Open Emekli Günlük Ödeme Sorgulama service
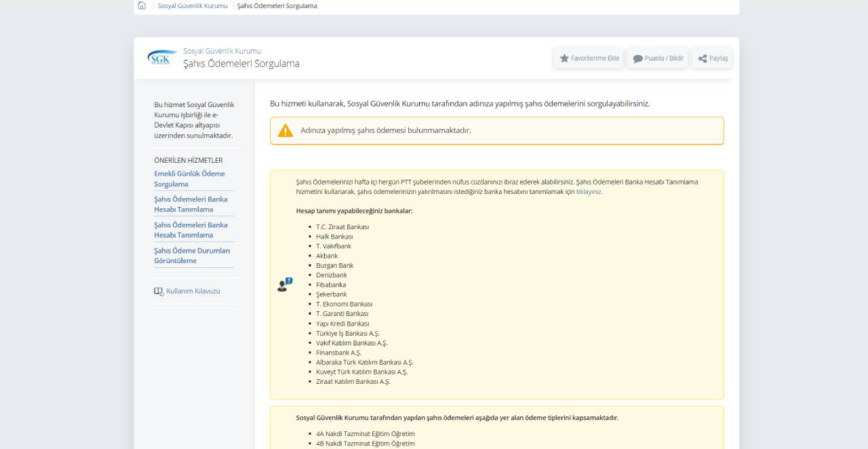 coord(189,179)
